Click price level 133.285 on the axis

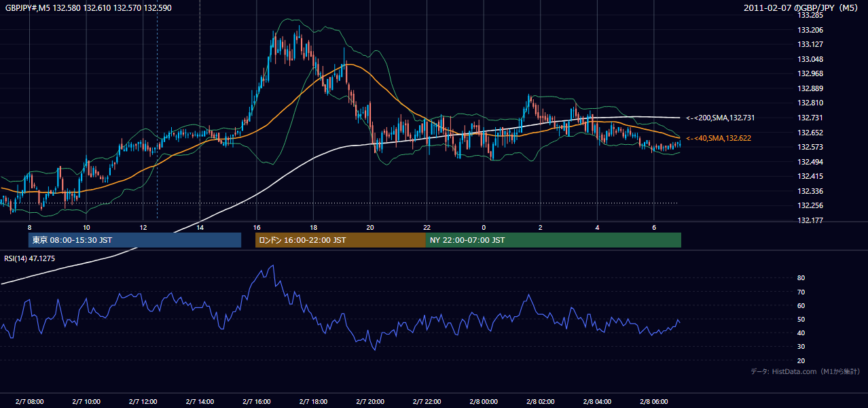pyautogui.click(x=810, y=15)
